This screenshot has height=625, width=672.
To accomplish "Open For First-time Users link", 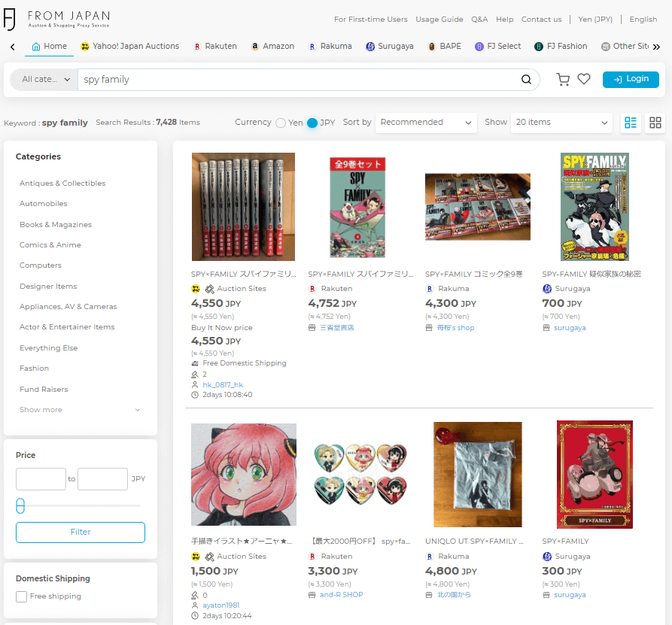I will [x=371, y=20].
